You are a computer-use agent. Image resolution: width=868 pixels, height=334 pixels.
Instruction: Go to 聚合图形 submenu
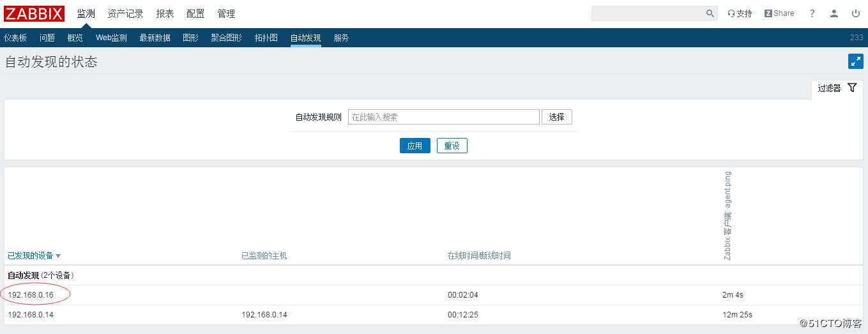click(227, 38)
